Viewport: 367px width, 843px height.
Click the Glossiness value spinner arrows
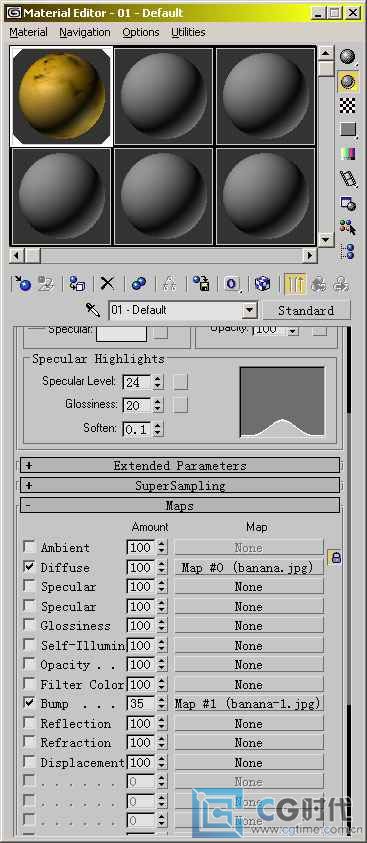pyautogui.click(x=157, y=405)
